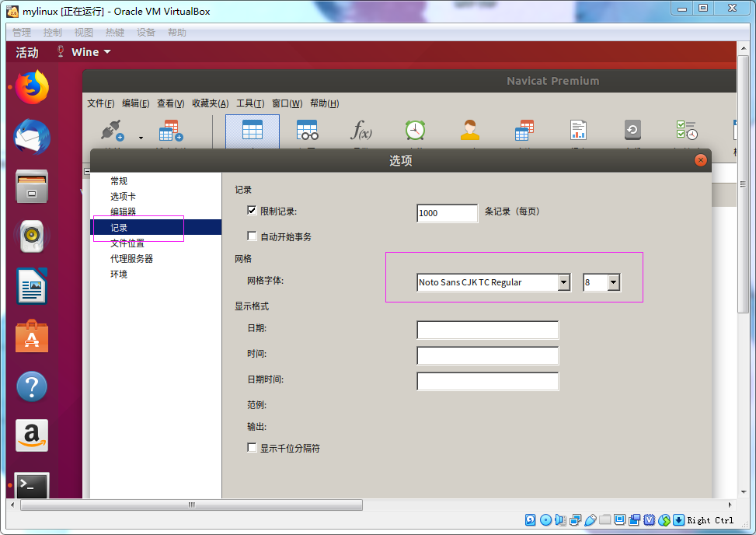Enable the 自动开始事务 checkbox
The image size is (756, 535).
(x=252, y=236)
